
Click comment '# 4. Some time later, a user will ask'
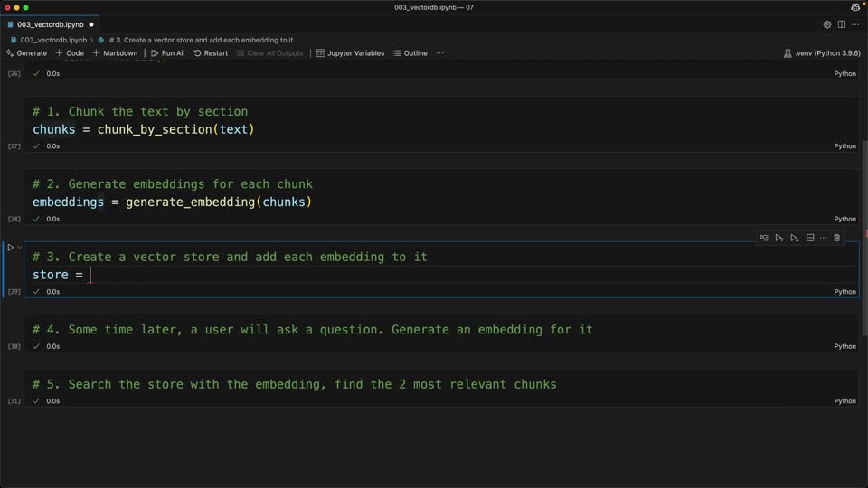pyautogui.click(x=312, y=330)
